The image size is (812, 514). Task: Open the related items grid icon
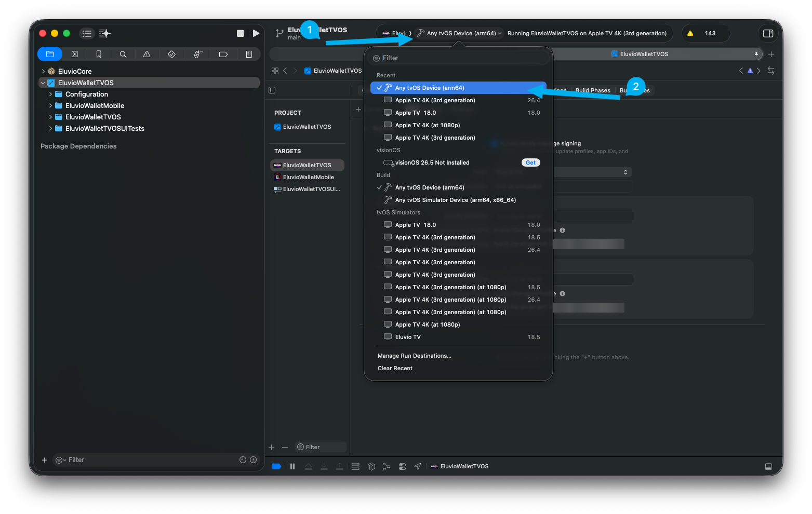[x=275, y=71]
